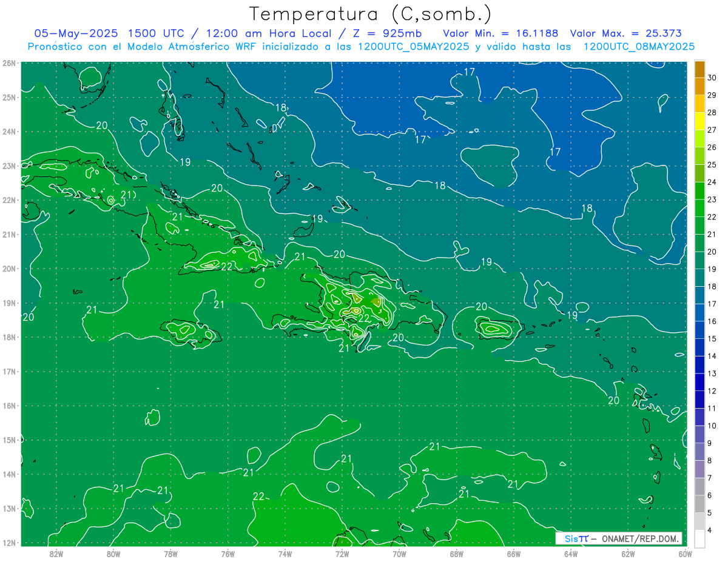Image resolution: width=728 pixels, height=562 pixels.
Task: Click the legend value 28
Action: click(712, 112)
